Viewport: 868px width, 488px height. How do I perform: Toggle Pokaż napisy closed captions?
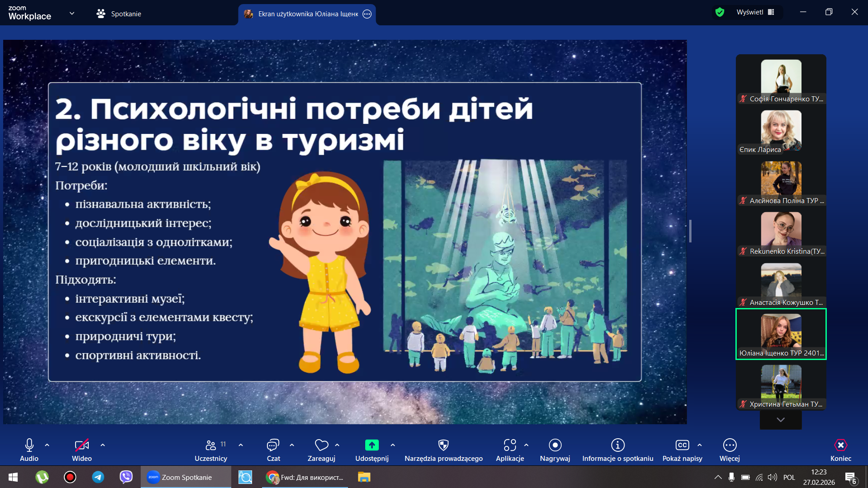tap(682, 450)
